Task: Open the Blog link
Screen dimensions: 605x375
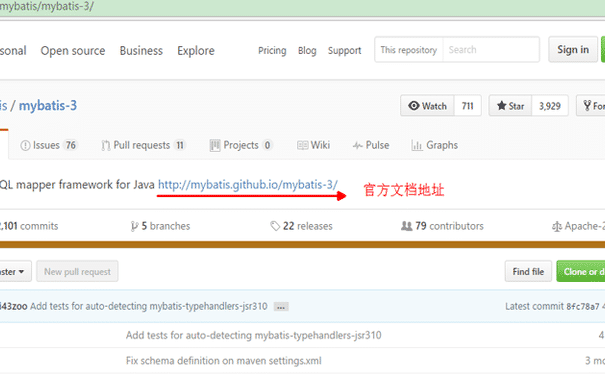Action: click(x=307, y=51)
